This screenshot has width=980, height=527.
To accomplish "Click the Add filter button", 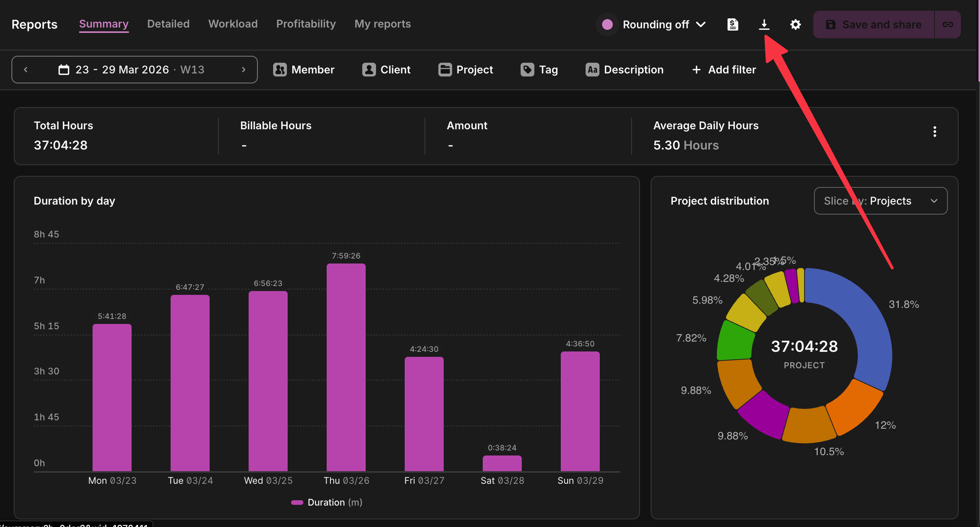I will [724, 70].
